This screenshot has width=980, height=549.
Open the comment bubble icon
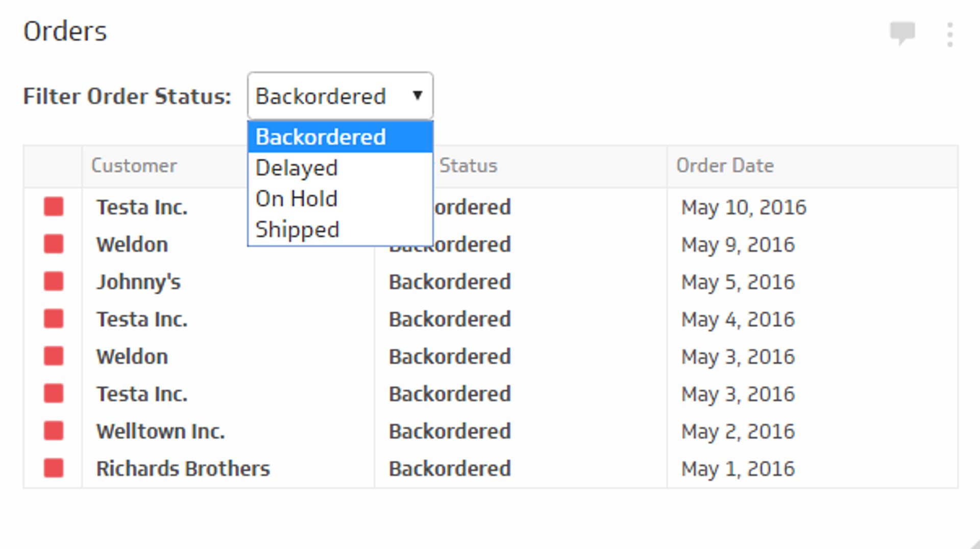[x=901, y=32]
